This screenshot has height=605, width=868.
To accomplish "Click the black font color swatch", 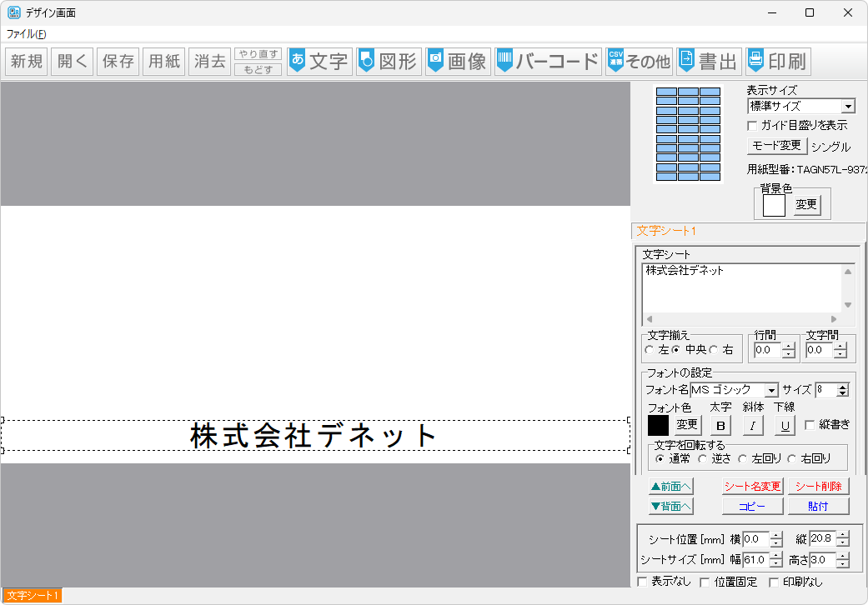I will coord(658,425).
